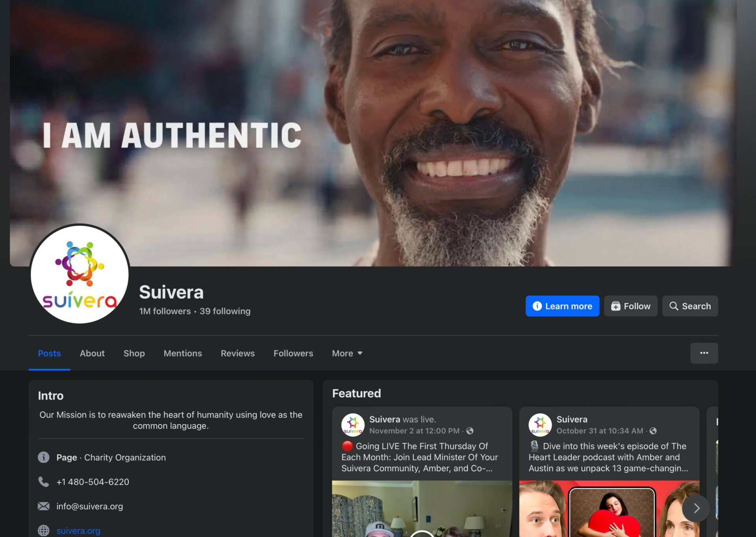Advance Featured carousel with next arrow
This screenshot has width=756, height=537.
[x=696, y=508]
